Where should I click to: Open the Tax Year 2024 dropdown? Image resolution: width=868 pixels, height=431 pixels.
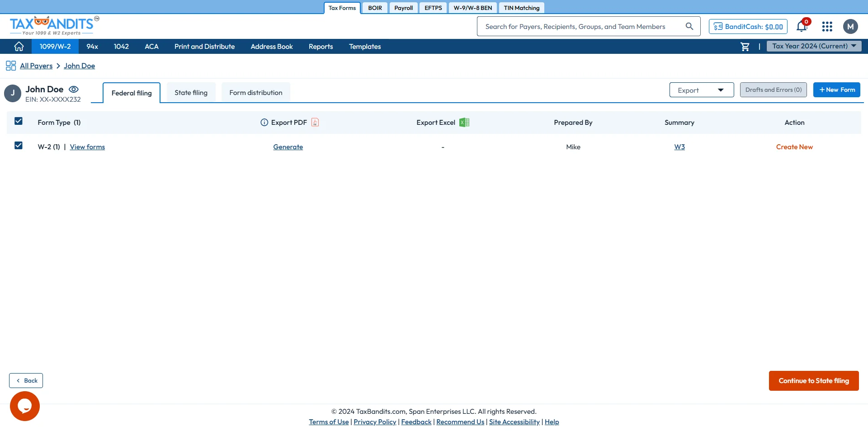pyautogui.click(x=814, y=46)
